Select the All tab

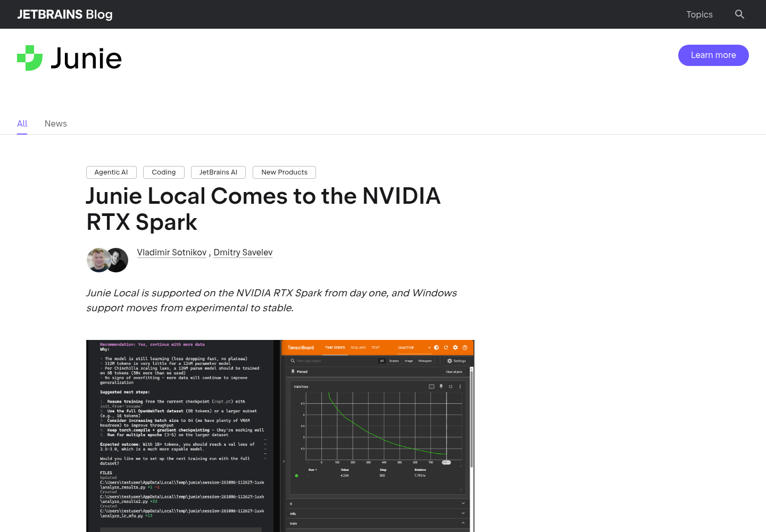[x=22, y=124]
